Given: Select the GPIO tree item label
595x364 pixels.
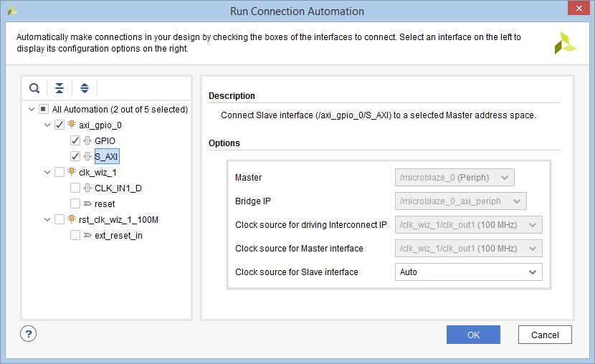Looking at the screenshot, I should pyautogui.click(x=105, y=141).
